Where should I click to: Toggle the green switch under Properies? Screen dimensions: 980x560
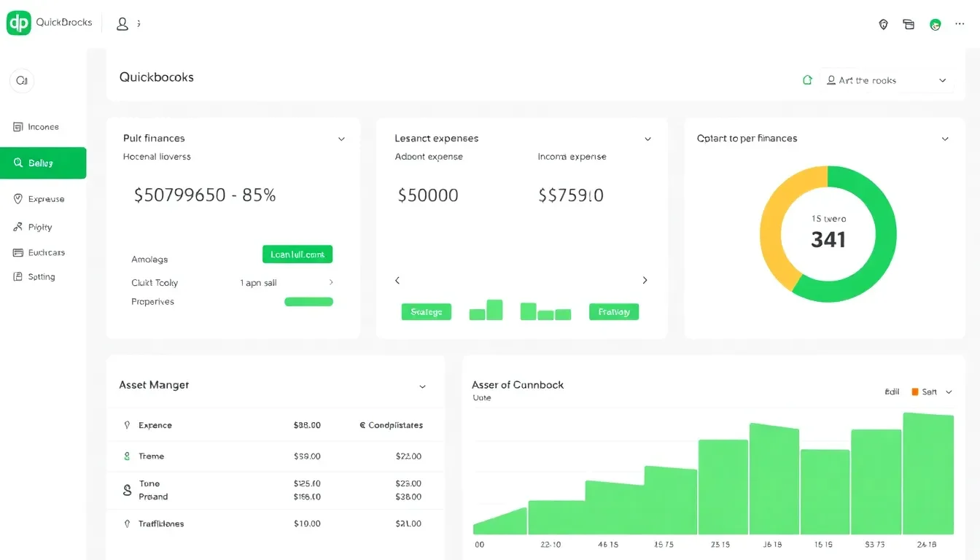(308, 301)
